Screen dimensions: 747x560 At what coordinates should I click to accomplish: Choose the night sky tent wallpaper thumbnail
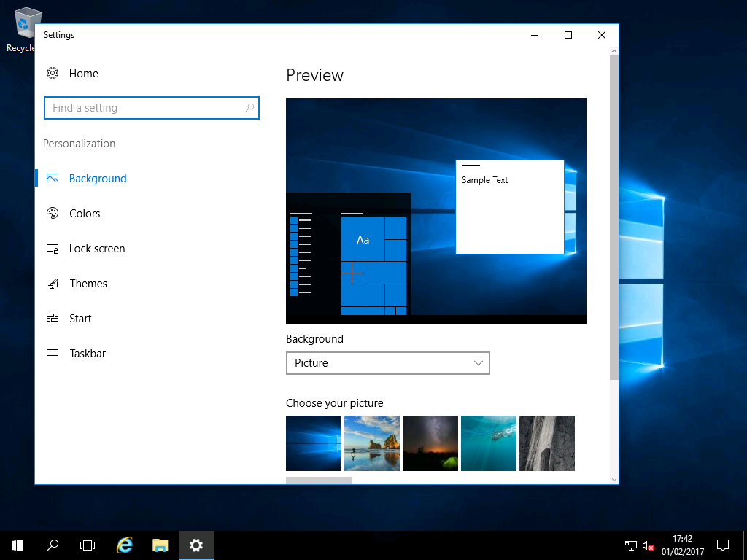click(430, 443)
